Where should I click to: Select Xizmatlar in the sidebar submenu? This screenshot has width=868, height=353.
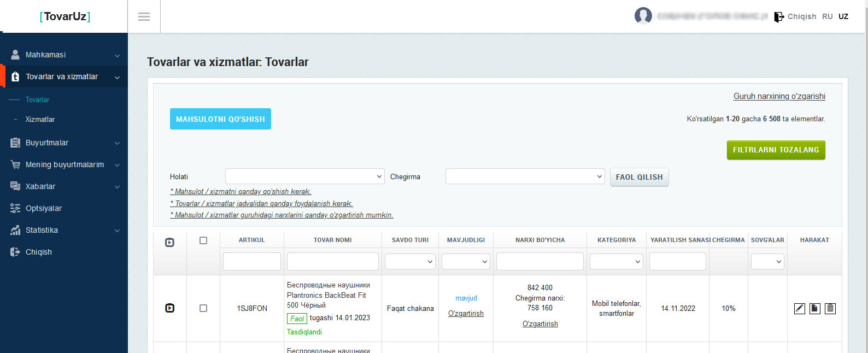pos(40,119)
